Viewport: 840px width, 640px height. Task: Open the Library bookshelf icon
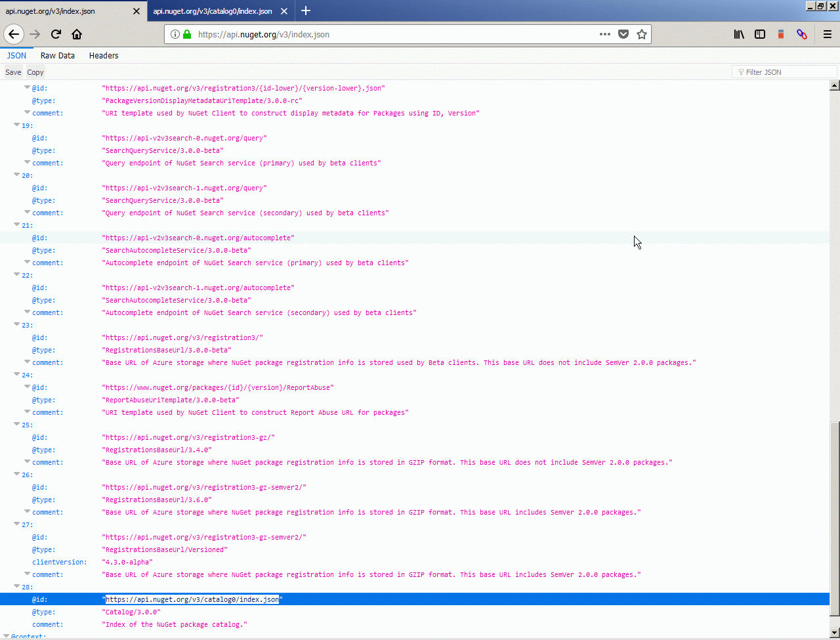739,35
